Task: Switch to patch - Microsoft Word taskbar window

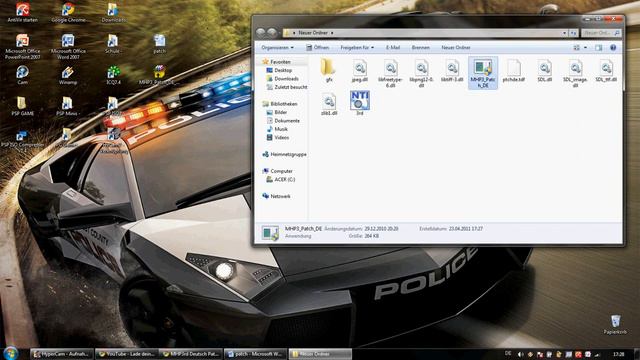Action: [255, 354]
